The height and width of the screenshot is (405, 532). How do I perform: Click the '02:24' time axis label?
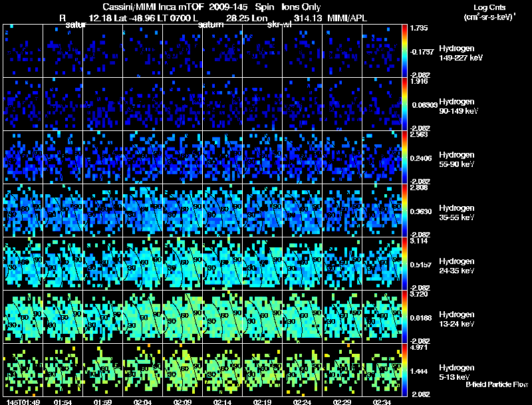(x=302, y=402)
